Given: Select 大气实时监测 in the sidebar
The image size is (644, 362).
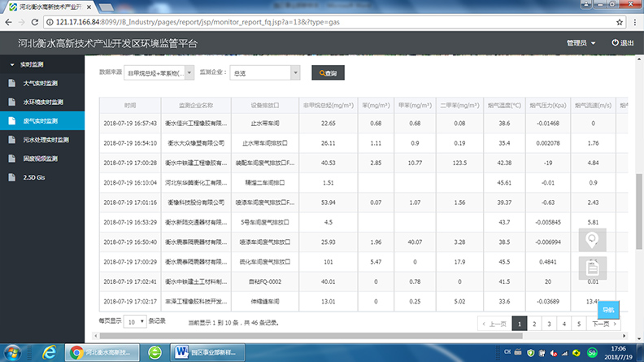Looking at the screenshot, I should [40, 83].
